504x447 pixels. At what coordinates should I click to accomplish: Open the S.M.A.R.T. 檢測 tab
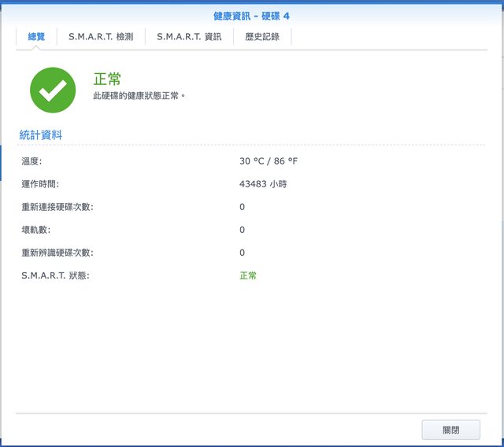pos(101,36)
